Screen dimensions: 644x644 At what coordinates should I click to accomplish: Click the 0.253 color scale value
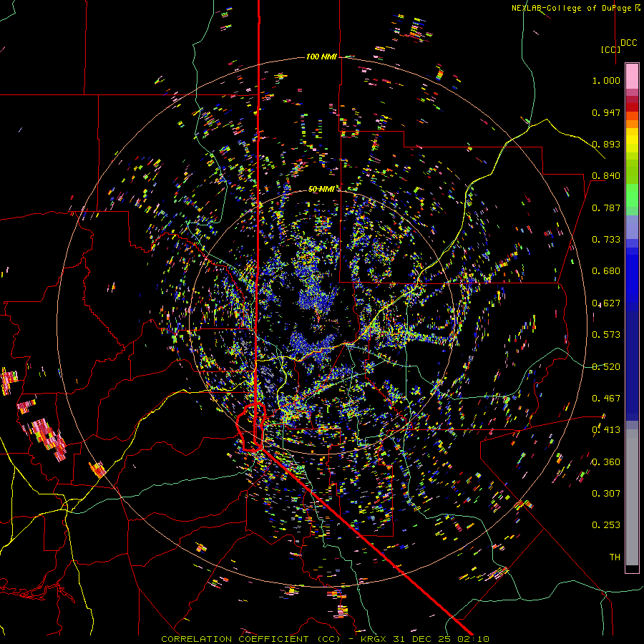[x=606, y=525]
